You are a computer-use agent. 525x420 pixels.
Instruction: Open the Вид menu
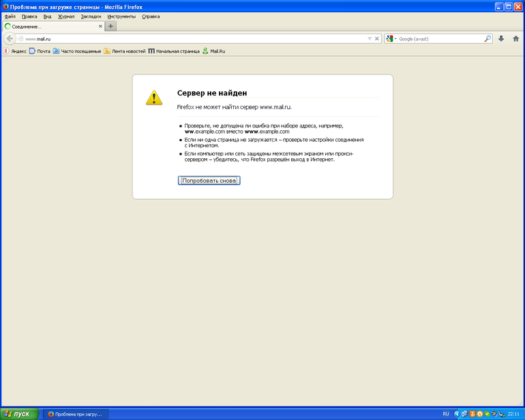click(47, 16)
